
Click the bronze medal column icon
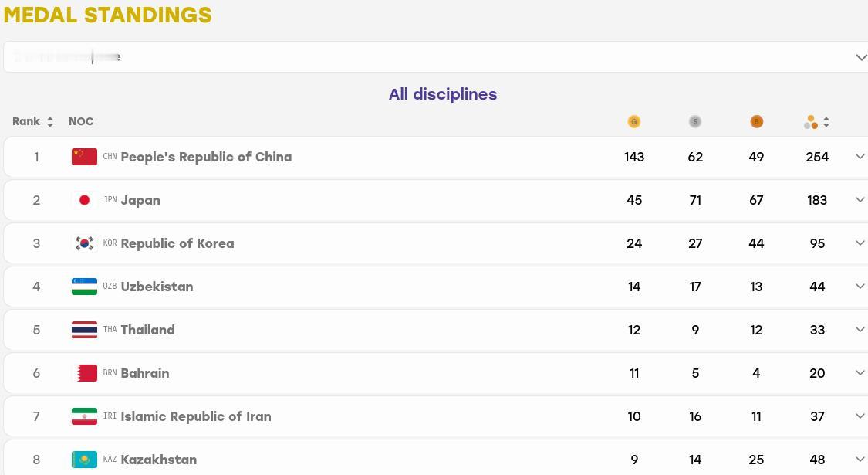click(756, 121)
